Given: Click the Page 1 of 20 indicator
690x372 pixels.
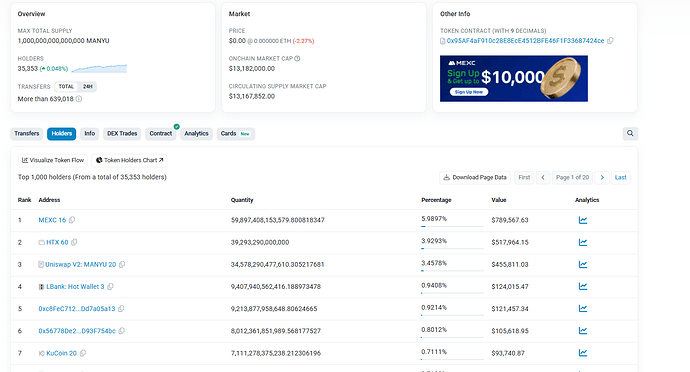Looking at the screenshot, I should (x=572, y=177).
